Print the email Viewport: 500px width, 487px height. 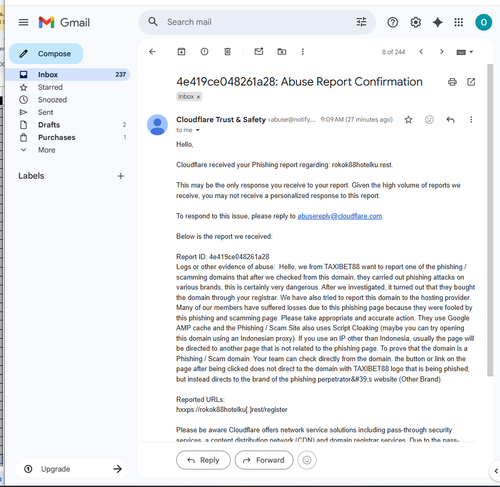pos(452,82)
